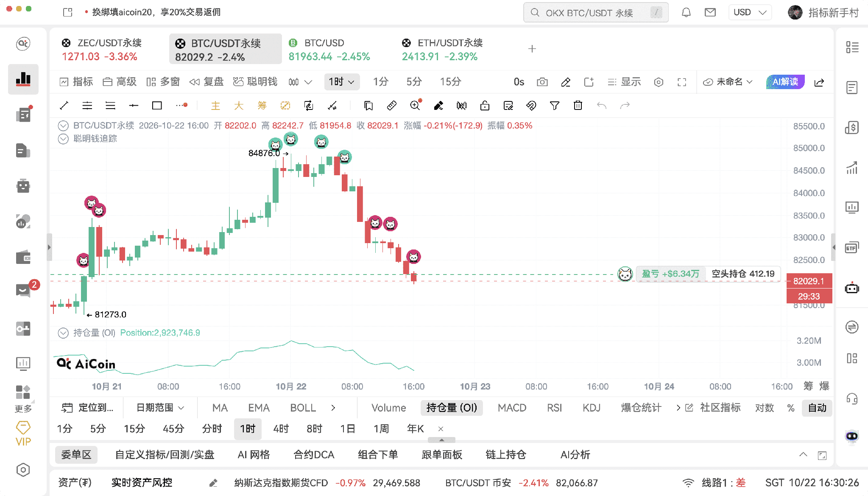This screenshot has width=868, height=496.
Task: Select the 4时 timeframe button
Action: (281, 429)
